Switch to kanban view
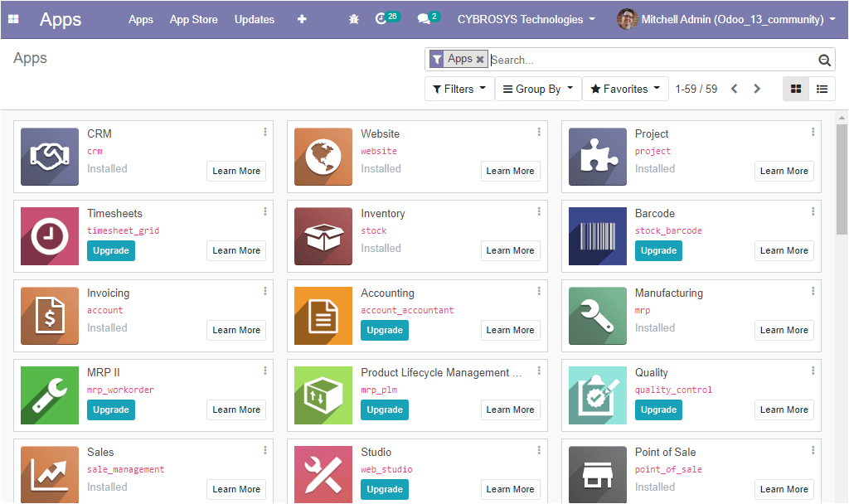The image size is (849, 504). click(x=796, y=89)
